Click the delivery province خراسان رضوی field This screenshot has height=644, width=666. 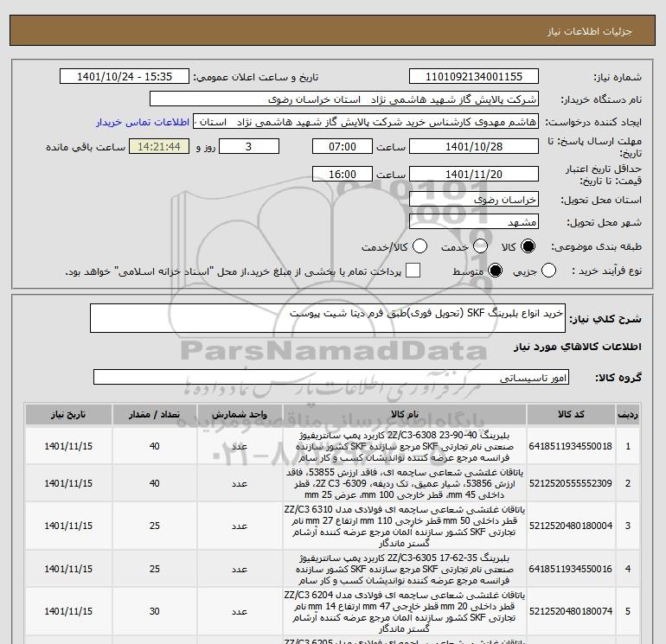(x=472, y=200)
